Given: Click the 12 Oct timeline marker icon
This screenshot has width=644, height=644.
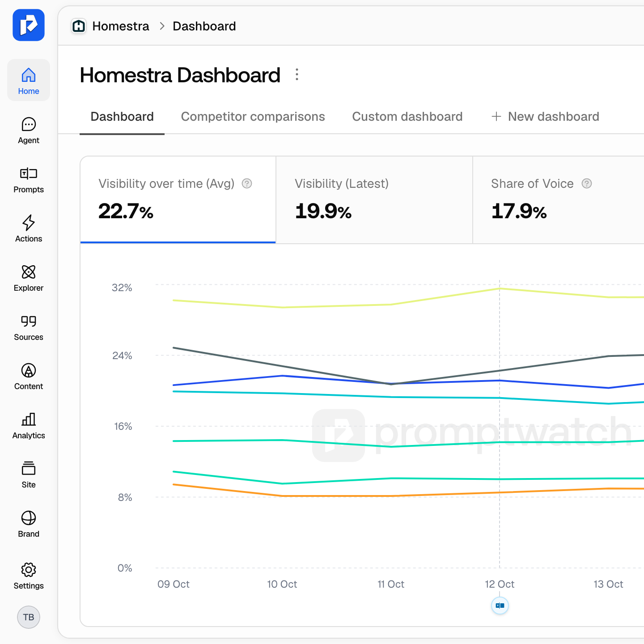Looking at the screenshot, I should 500,606.
